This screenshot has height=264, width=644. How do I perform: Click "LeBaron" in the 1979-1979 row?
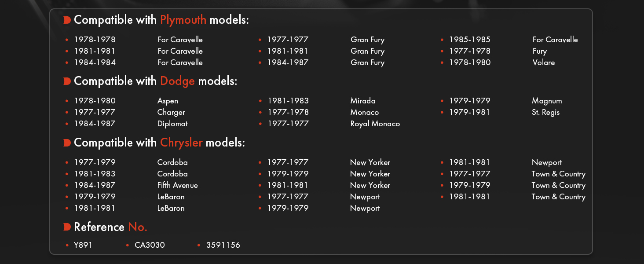point(171,197)
